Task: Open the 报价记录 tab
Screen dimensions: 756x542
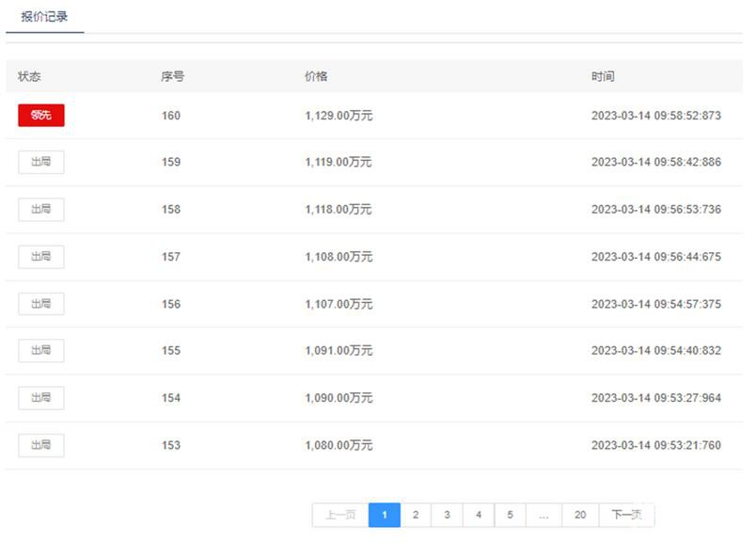Action: coord(44,17)
